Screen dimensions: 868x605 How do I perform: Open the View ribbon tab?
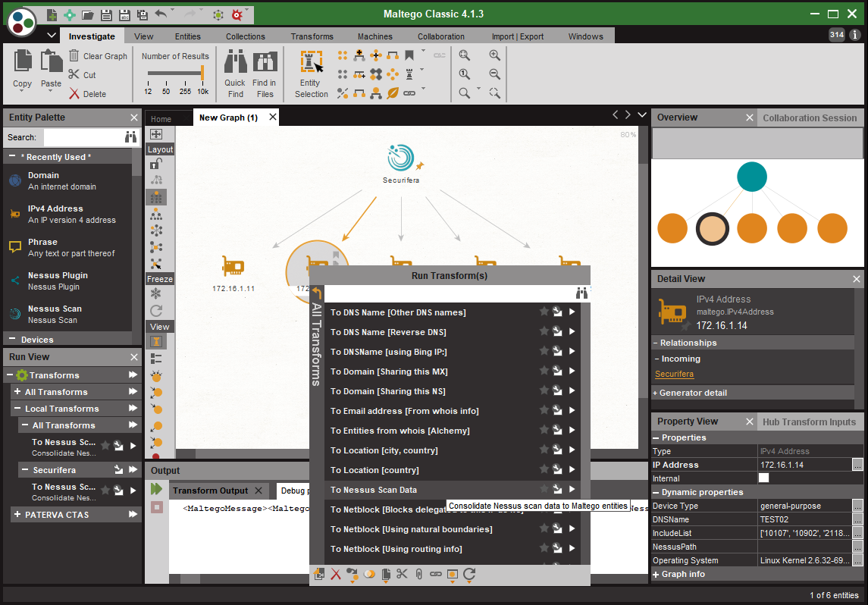tap(143, 36)
